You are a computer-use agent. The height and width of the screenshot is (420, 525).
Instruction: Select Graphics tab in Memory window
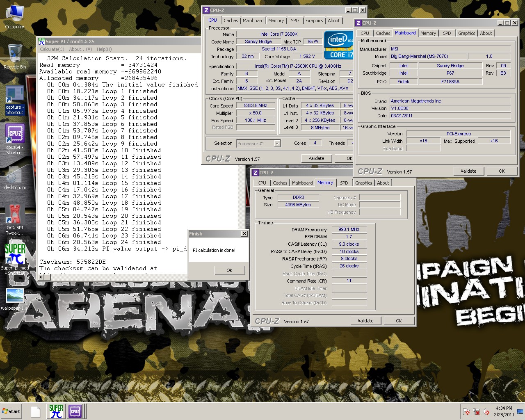(364, 183)
